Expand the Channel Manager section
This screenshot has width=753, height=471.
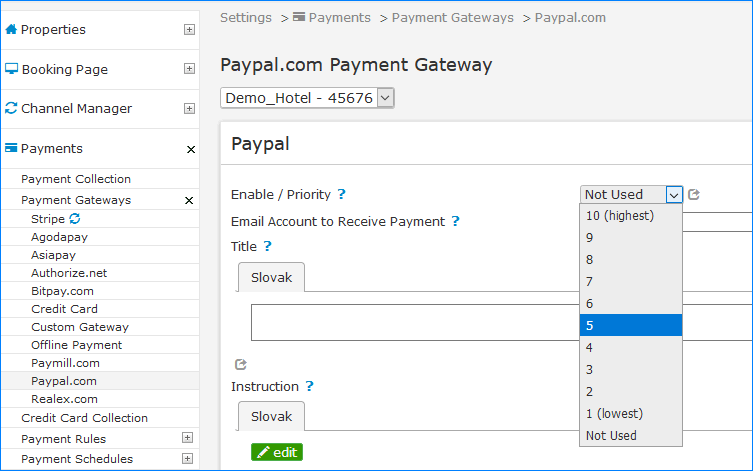[189, 108]
